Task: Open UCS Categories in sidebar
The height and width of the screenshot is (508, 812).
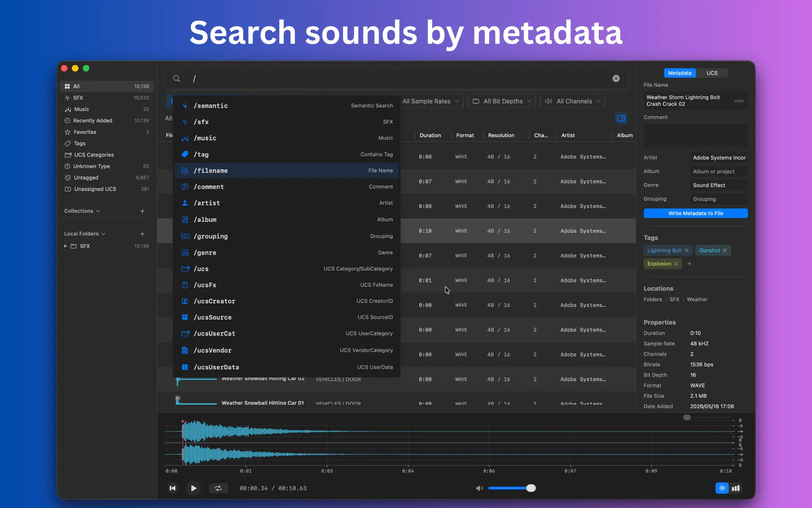Action: pos(107,155)
